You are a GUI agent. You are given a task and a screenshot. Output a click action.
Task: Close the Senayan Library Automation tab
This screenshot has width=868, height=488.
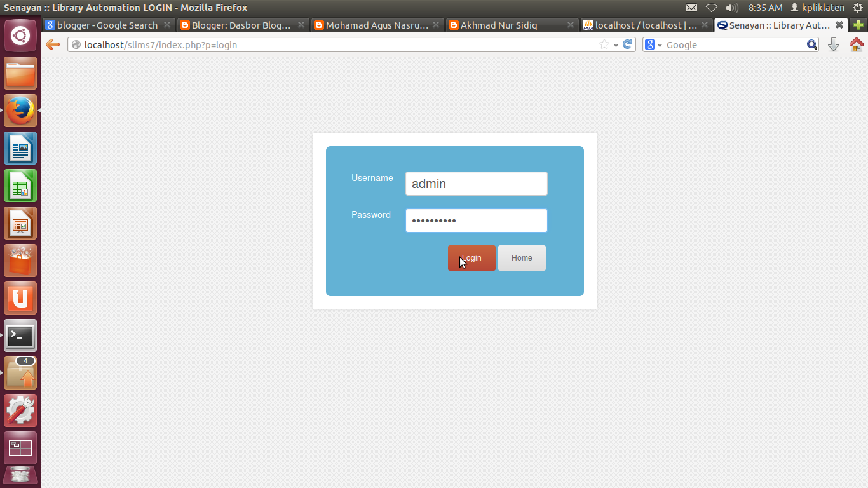point(839,25)
